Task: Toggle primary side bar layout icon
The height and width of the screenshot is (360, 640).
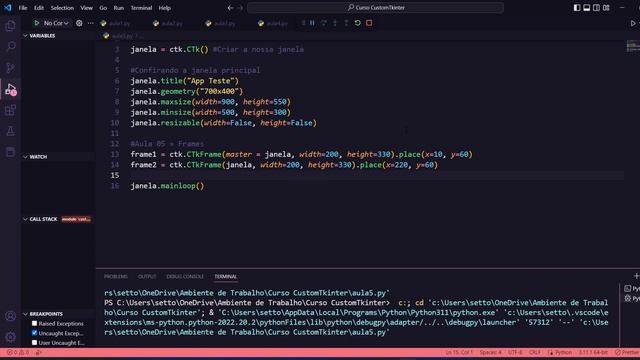Action: [x=577, y=8]
